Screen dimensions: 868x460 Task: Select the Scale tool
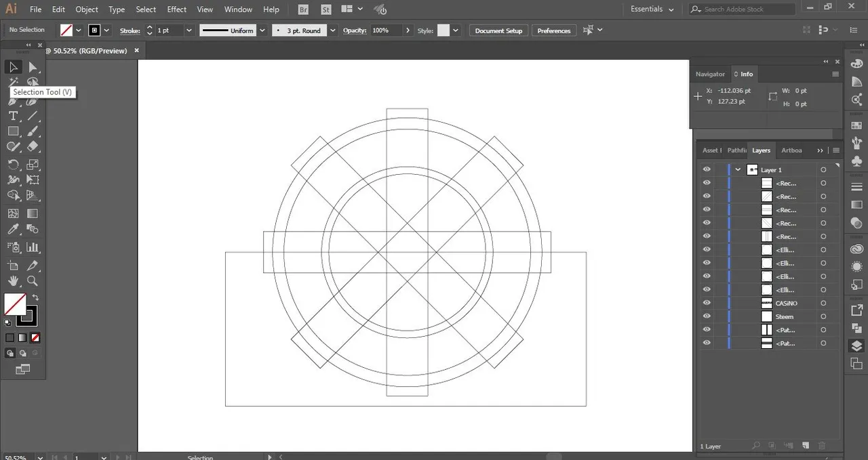click(x=33, y=165)
